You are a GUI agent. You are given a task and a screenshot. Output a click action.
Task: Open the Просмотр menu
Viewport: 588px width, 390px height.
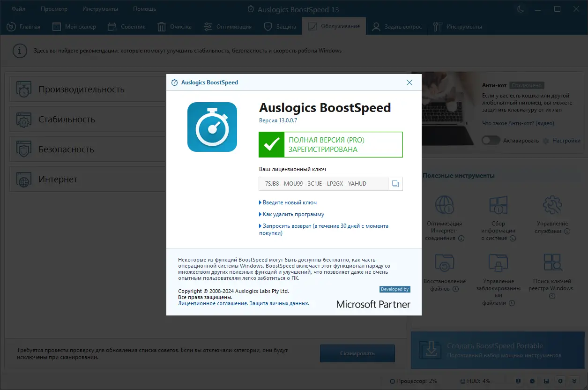point(54,9)
